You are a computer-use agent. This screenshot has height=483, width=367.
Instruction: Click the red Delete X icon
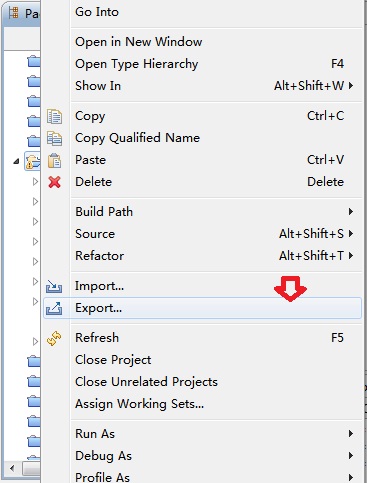pos(54,182)
